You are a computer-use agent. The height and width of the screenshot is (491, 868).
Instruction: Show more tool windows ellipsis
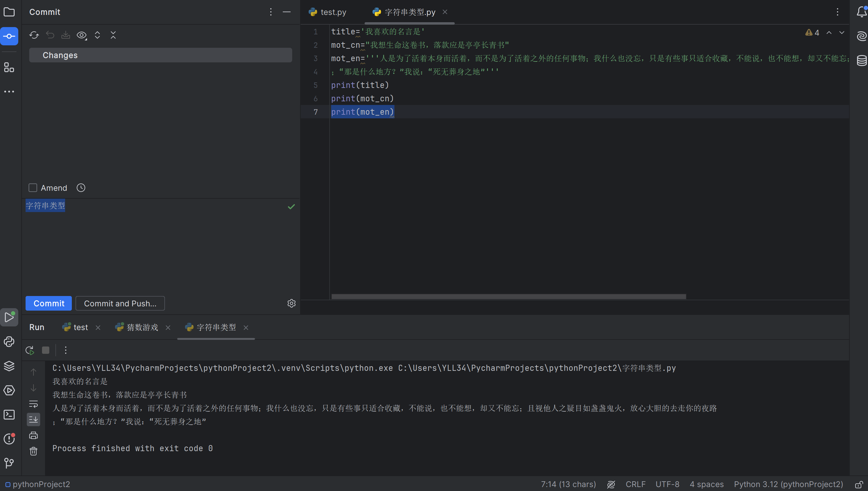pyautogui.click(x=9, y=91)
